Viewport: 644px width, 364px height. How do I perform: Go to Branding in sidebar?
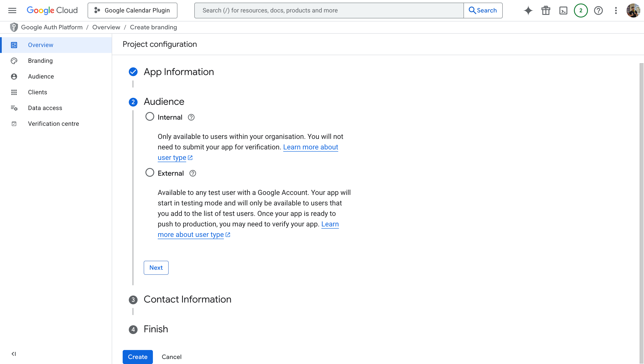(x=40, y=61)
